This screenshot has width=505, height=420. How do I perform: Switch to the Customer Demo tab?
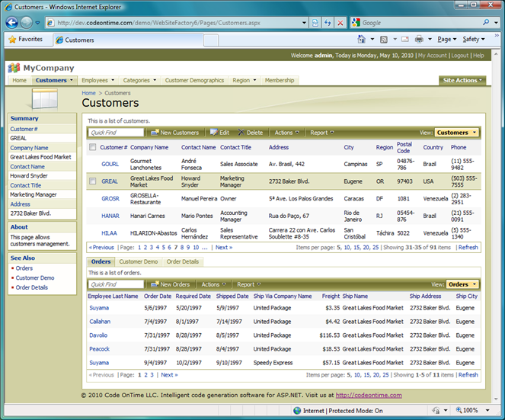[138, 261]
